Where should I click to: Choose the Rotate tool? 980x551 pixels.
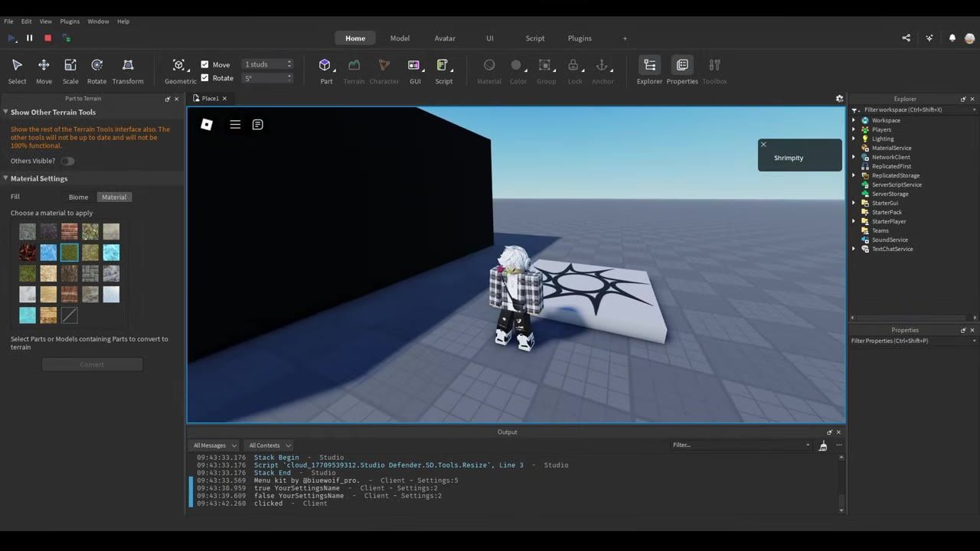coord(96,71)
